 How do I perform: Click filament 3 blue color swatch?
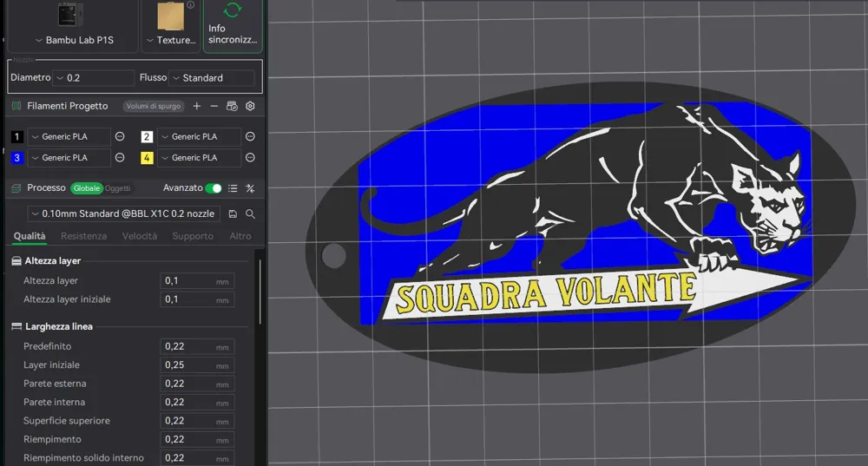[17, 158]
